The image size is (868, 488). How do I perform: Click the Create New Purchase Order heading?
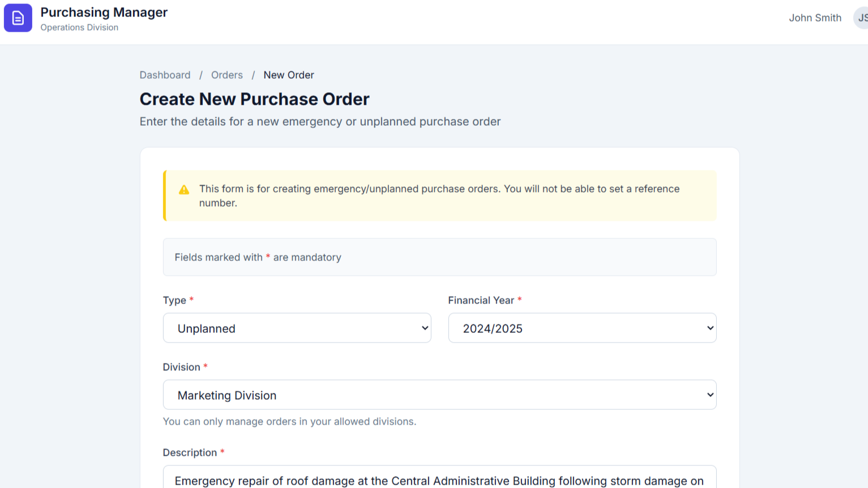(254, 99)
